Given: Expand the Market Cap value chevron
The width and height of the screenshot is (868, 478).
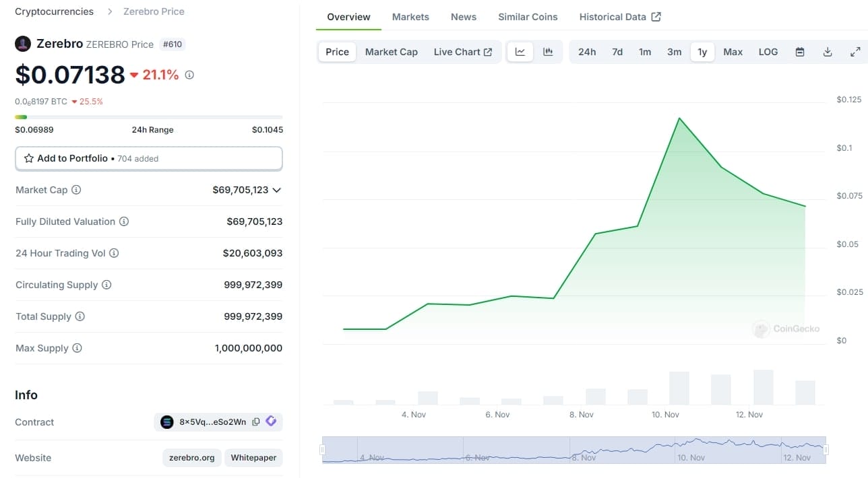Looking at the screenshot, I should pyautogui.click(x=276, y=190).
